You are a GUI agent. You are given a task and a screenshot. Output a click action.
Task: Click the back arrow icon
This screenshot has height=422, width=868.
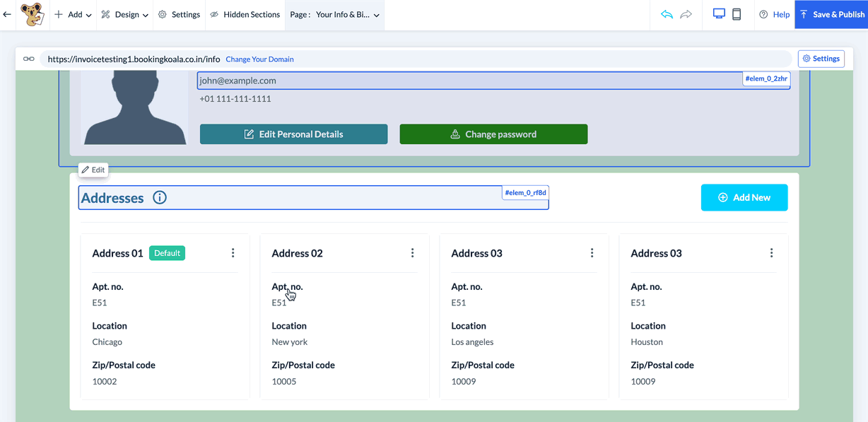tap(7, 14)
